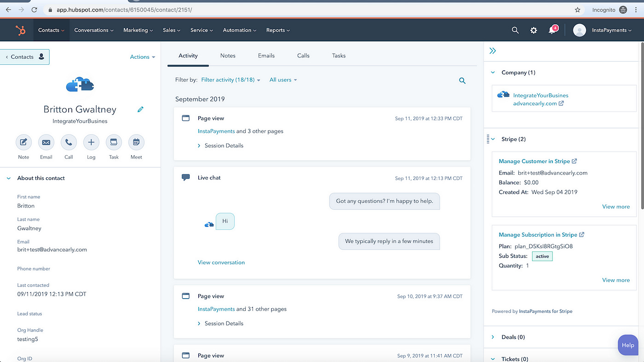Click the Email envelope icon button
Image resolution: width=644 pixels, height=362 pixels.
point(46,142)
